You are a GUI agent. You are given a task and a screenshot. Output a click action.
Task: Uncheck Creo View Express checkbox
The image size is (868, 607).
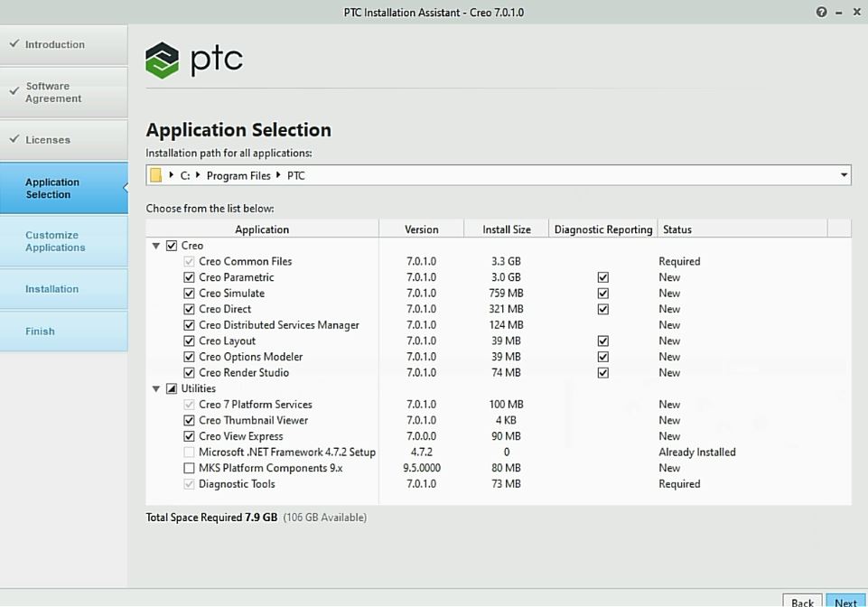tap(190, 436)
